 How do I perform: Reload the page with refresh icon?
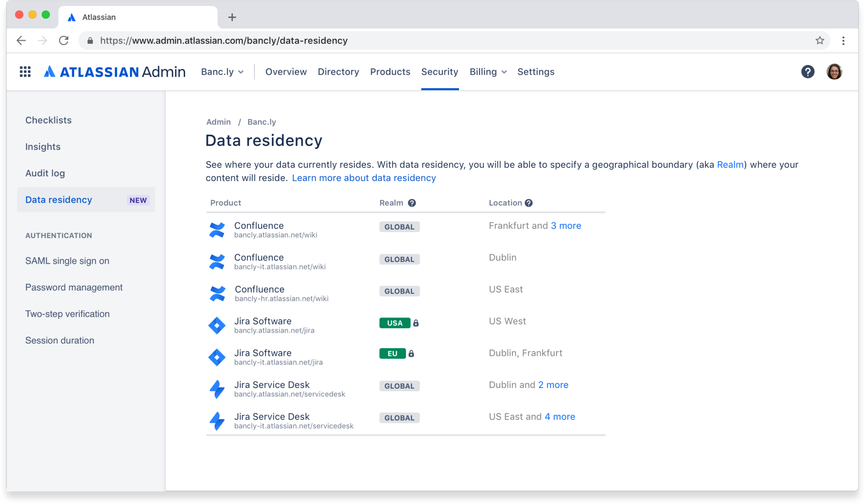tap(64, 41)
